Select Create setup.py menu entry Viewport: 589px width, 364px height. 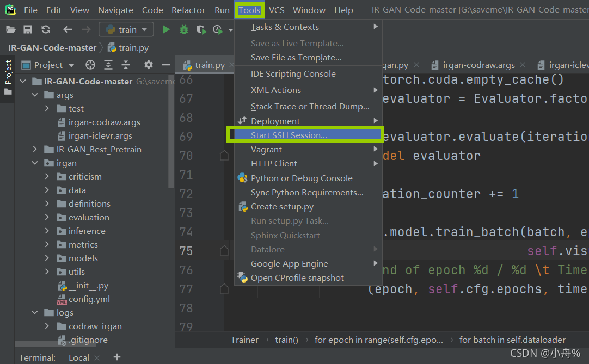click(309, 207)
